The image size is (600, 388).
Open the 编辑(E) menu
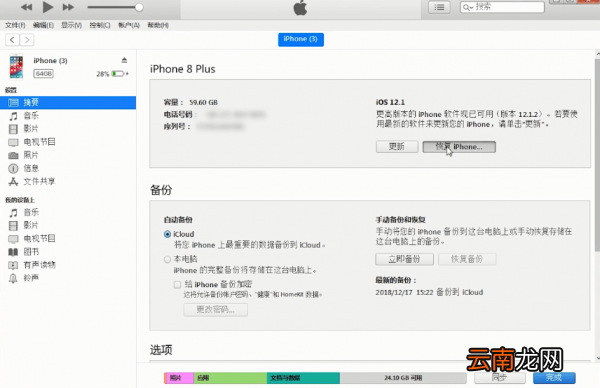(x=43, y=25)
